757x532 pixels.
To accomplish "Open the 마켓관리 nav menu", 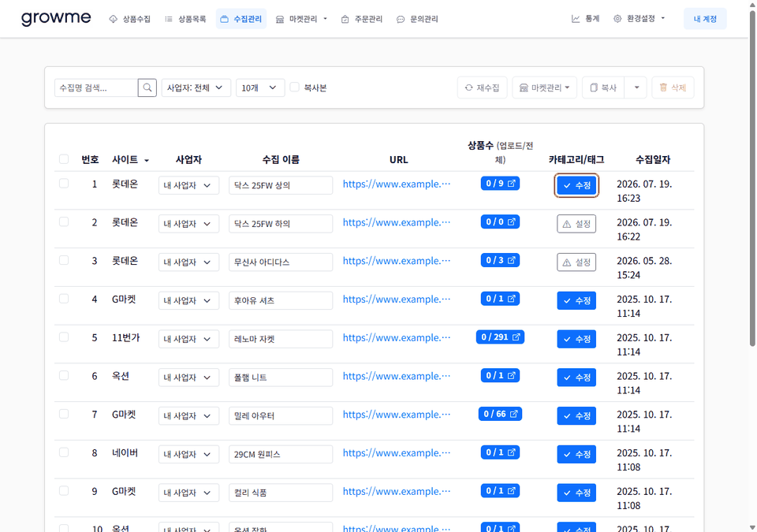I will [x=301, y=20].
